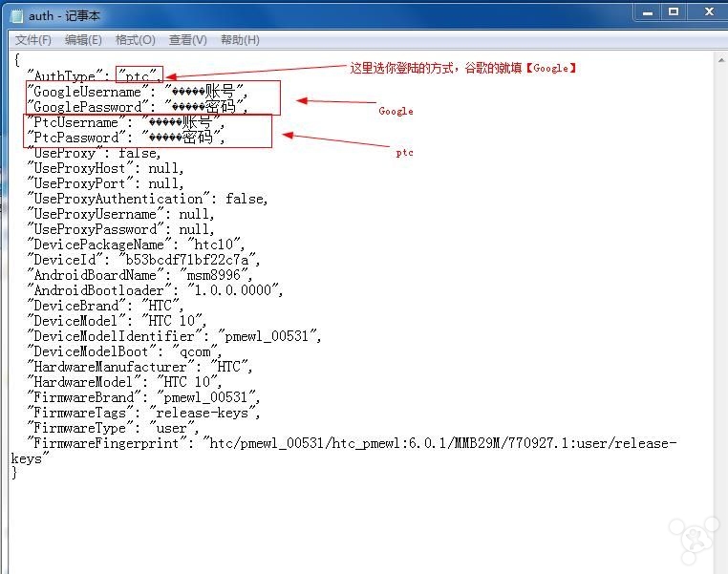Screen dimensions: 728x574
Task: Click the "ptc" AuthType value
Action: point(139,76)
